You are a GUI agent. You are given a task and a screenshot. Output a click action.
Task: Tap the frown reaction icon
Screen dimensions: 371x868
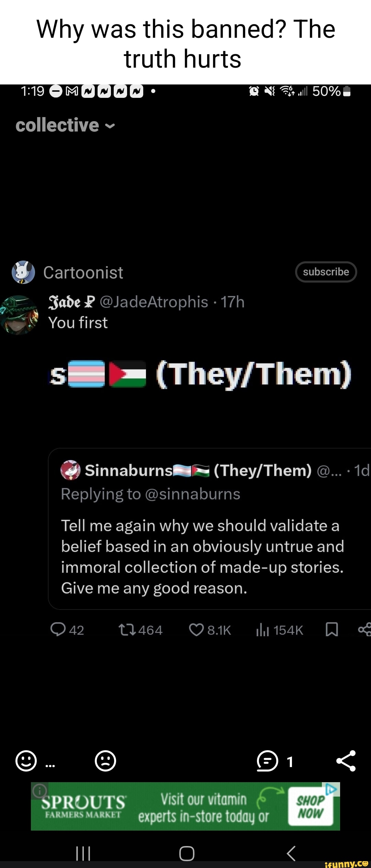tap(105, 761)
